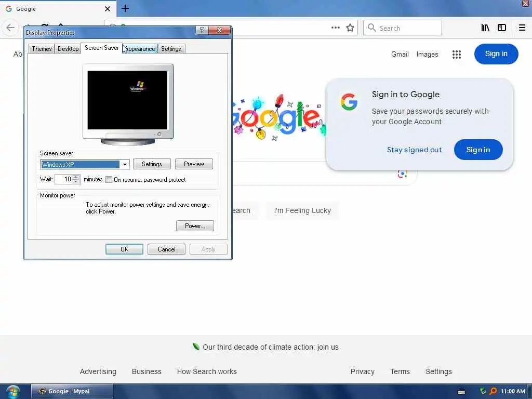Open footer Settings link on Google page
Viewport: 532px width, 399px height.
438,371
